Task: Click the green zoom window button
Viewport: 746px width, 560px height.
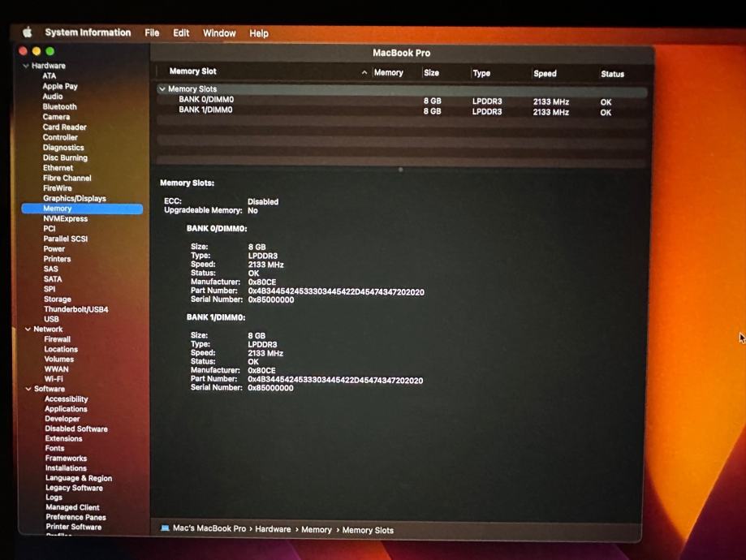Action: pos(50,51)
